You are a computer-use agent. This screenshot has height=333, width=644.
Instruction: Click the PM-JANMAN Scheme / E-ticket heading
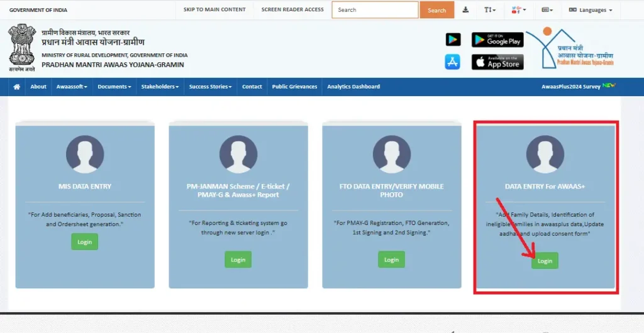[238, 190]
